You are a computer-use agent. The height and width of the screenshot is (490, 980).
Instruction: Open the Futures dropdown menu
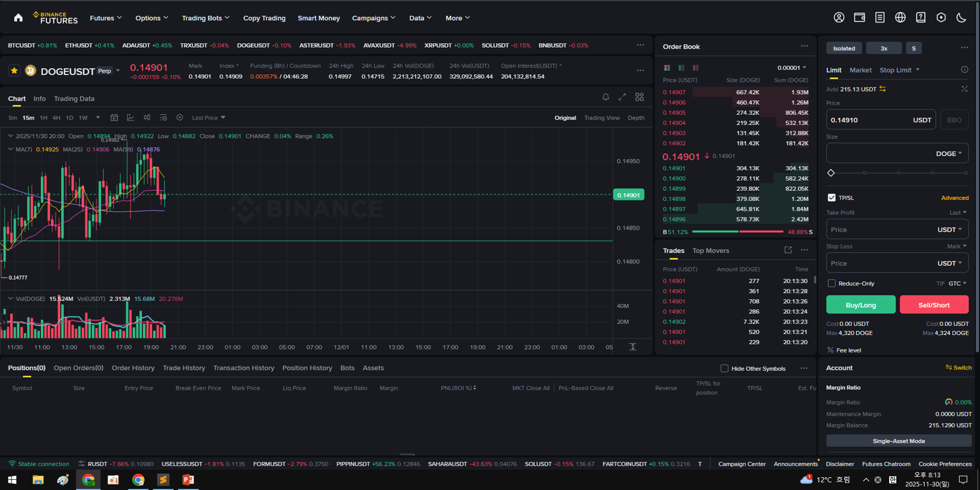pyautogui.click(x=106, y=18)
